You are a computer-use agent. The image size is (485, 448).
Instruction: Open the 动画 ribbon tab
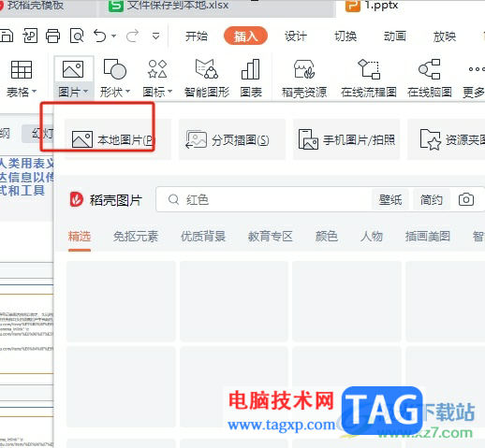395,36
